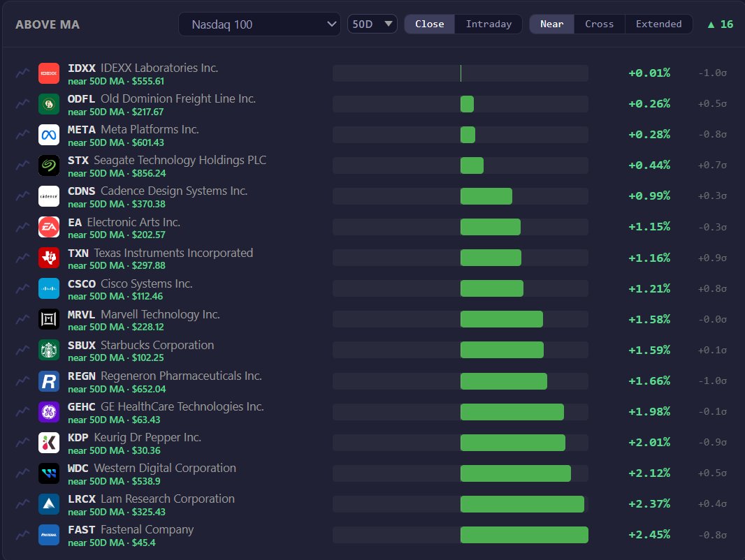Image resolution: width=745 pixels, height=560 pixels.
Task: Click the Lam Research logo icon
Action: click(49, 504)
